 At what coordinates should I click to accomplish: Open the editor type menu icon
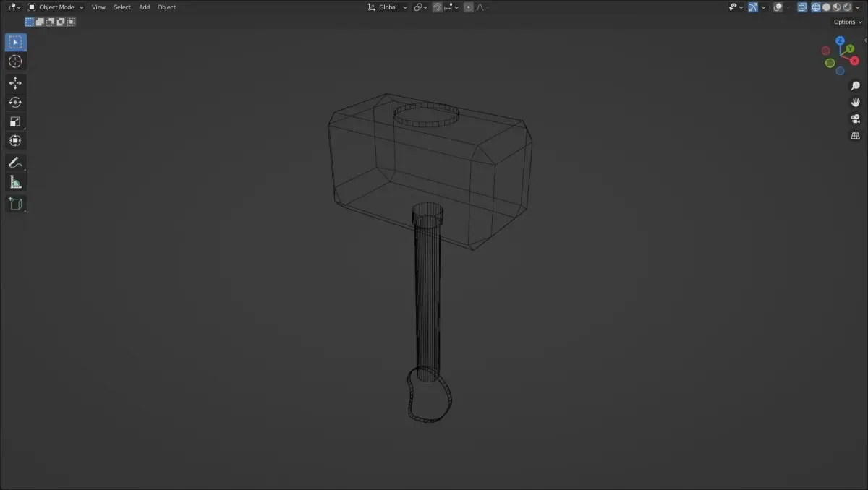(x=14, y=7)
